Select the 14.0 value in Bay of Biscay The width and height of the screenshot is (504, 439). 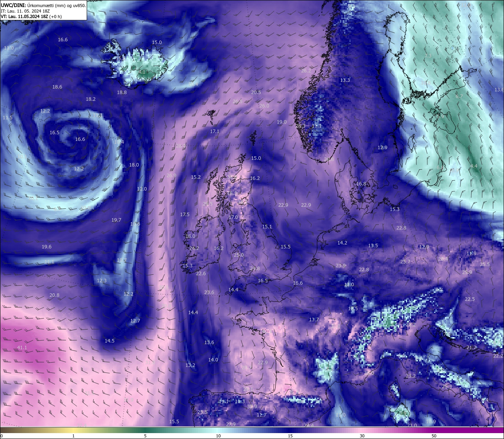coord(213,360)
